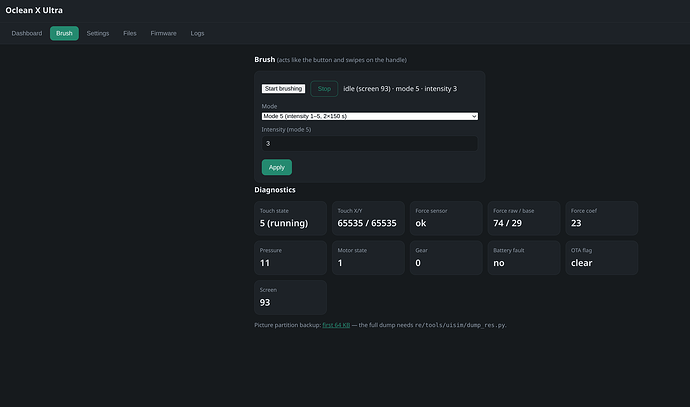The image size is (690, 407).
Task: Select the Brush tab
Action: (64, 33)
